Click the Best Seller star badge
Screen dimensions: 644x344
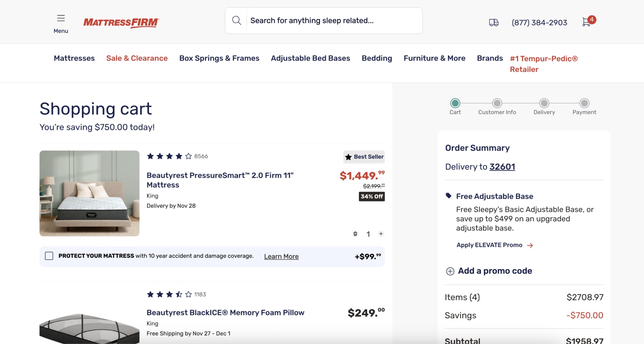(x=364, y=157)
